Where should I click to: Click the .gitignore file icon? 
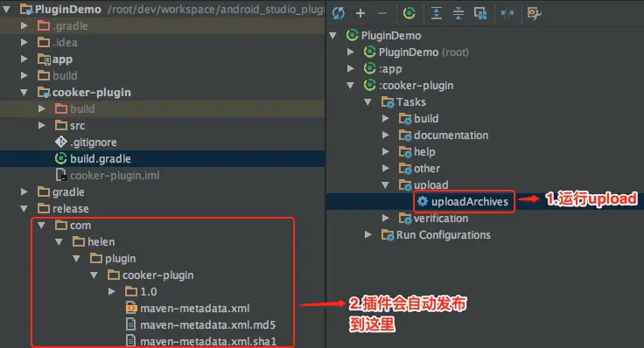60,142
